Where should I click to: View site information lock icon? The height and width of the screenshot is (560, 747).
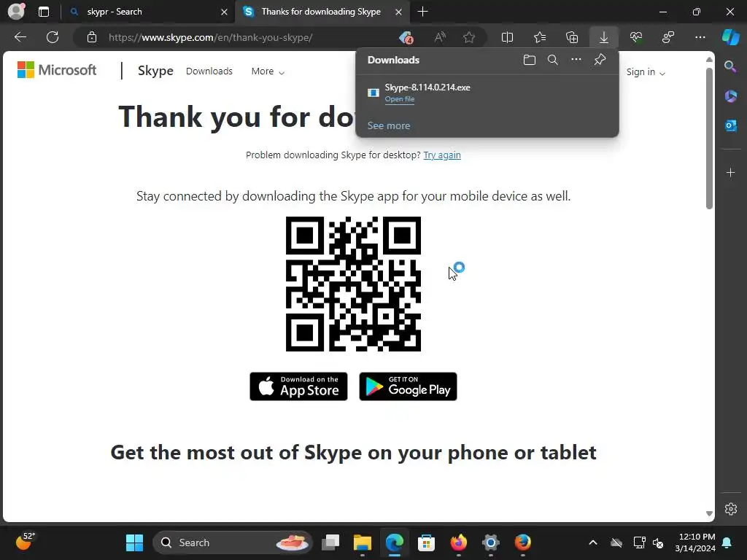pyautogui.click(x=92, y=37)
